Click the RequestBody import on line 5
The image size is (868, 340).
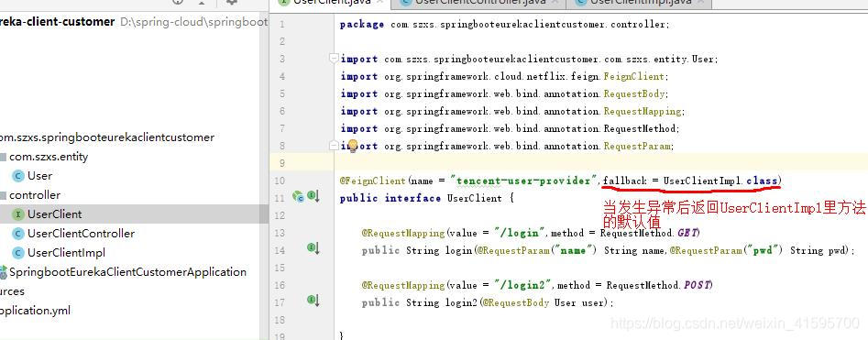coord(505,93)
